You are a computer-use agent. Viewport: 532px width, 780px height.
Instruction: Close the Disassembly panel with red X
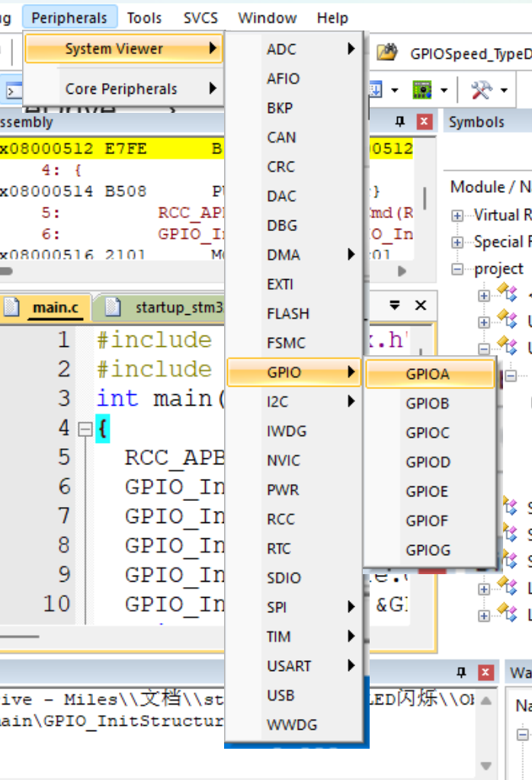point(424,122)
